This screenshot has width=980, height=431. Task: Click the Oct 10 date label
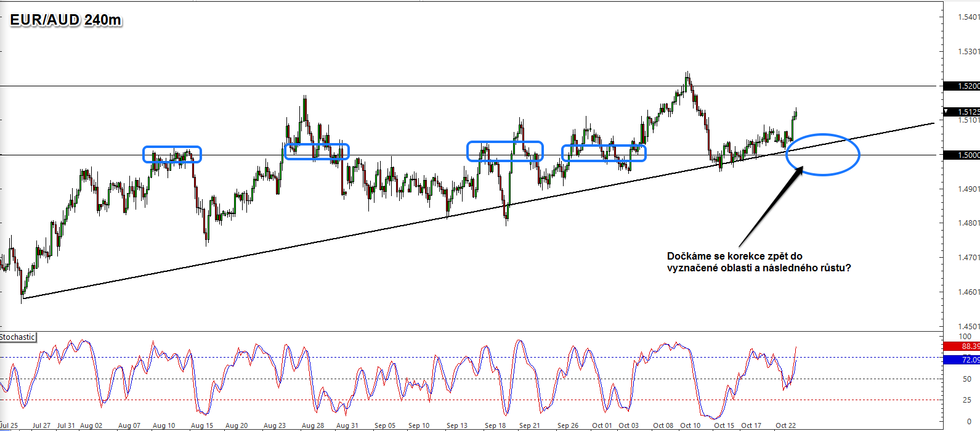(690, 425)
